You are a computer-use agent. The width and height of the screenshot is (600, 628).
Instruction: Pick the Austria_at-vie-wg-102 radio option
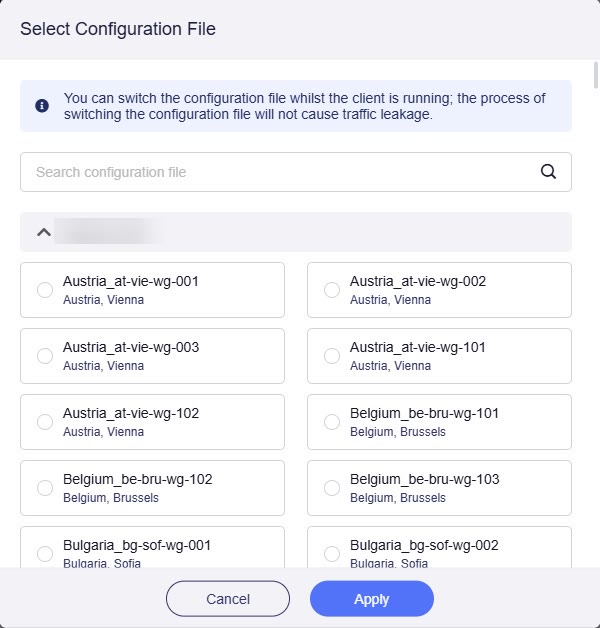45,422
